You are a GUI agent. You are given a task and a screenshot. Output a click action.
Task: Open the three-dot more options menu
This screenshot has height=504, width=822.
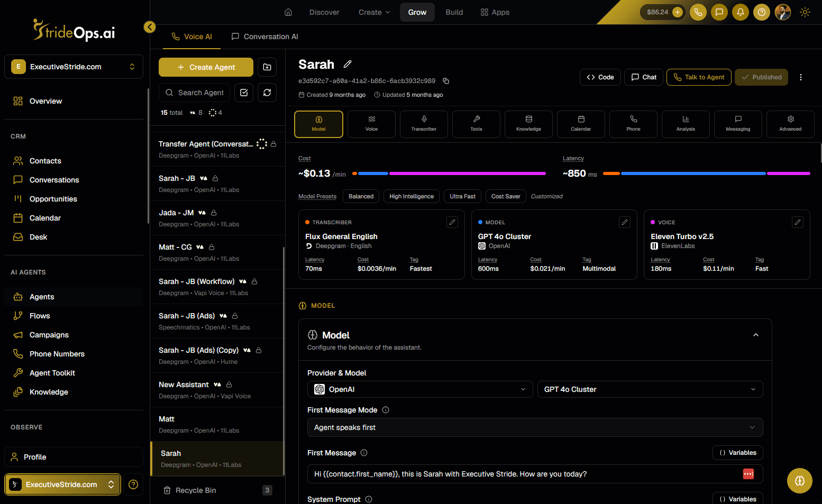coord(801,77)
